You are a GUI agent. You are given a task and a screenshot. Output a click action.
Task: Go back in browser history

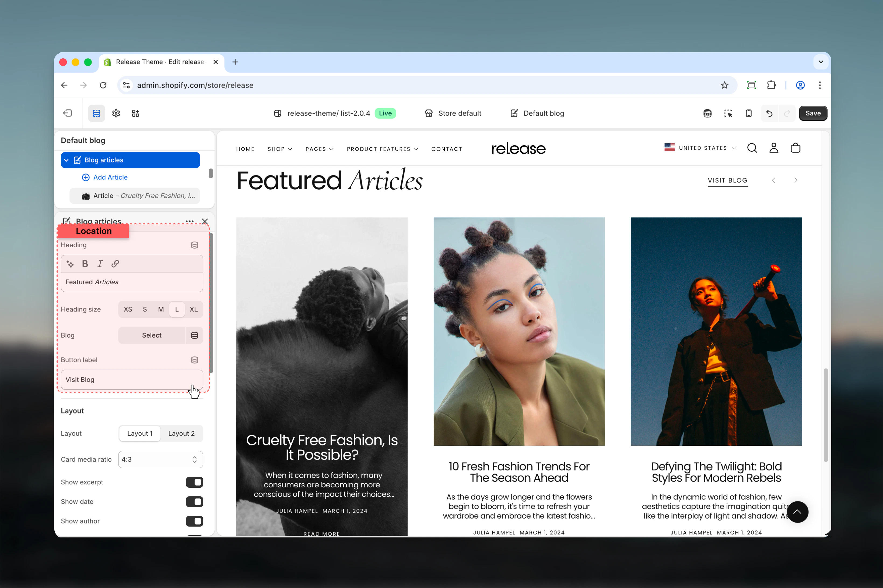pos(64,86)
